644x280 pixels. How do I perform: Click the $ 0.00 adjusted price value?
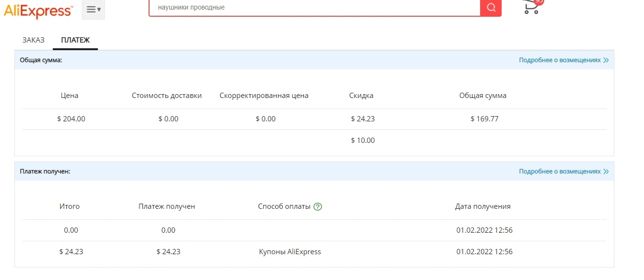point(266,119)
